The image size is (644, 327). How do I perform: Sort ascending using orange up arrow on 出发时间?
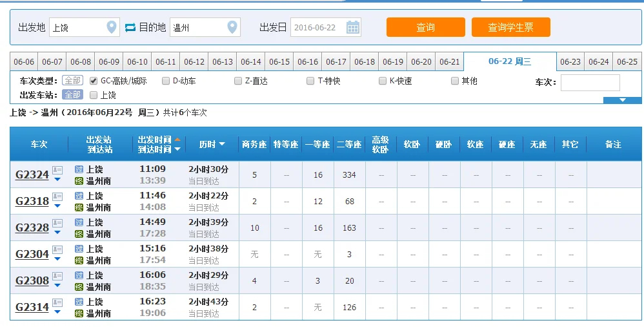(x=177, y=140)
